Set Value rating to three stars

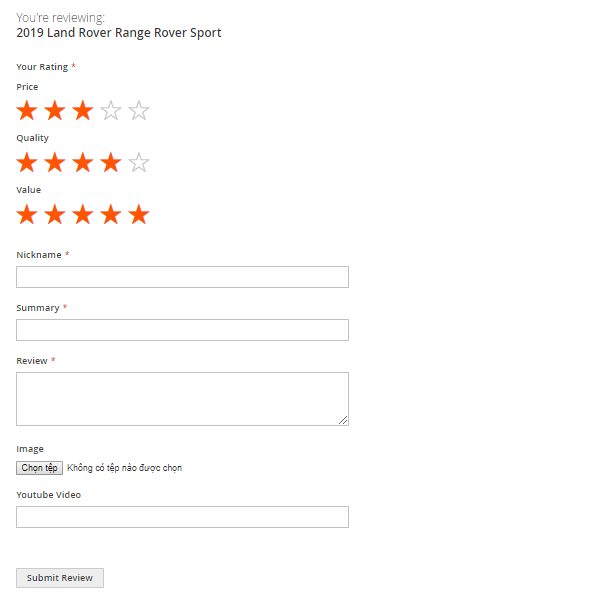point(83,214)
